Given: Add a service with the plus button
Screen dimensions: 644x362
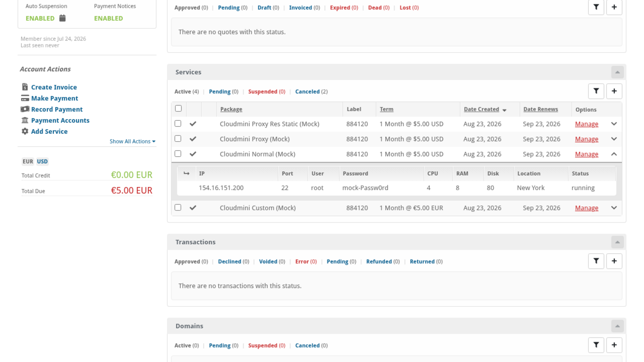Looking at the screenshot, I should pyautogui.click(x=614, y=91).
